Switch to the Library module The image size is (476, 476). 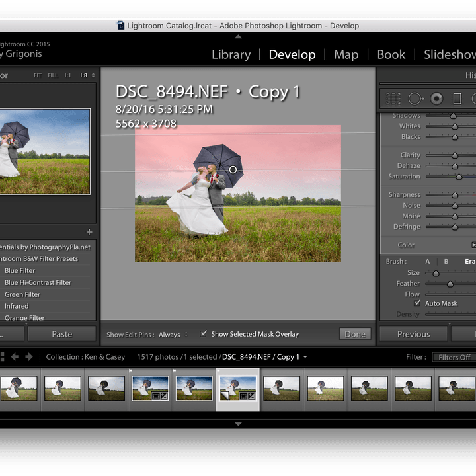[231, 55]
